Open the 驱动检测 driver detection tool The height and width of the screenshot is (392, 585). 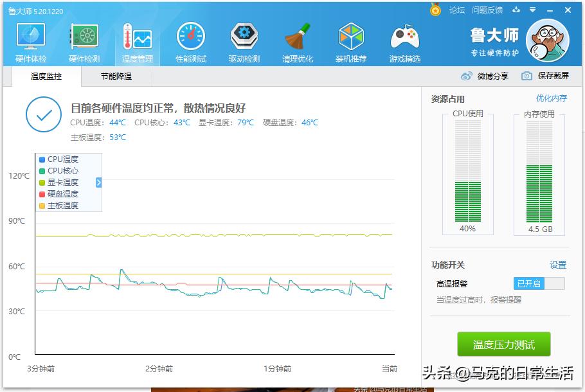[x=244, y=41]
